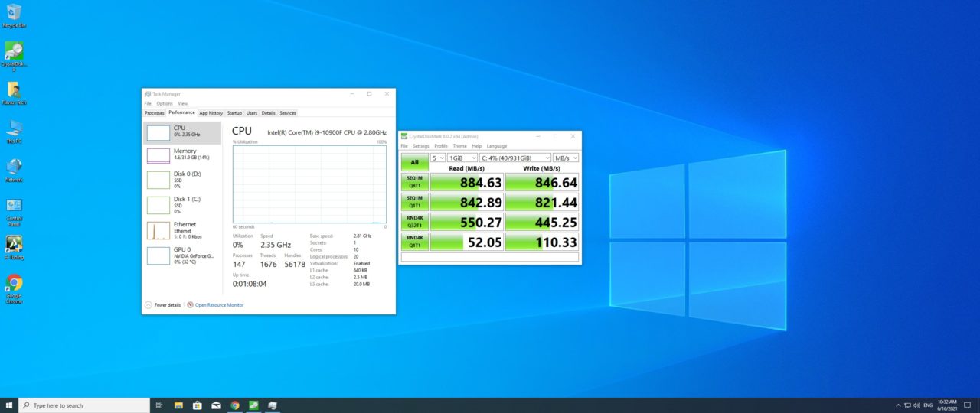Image resolution: width=980 pixels, height=413 pixels.
Task: Click the 884.63 read result
Action: click(466, 181)
